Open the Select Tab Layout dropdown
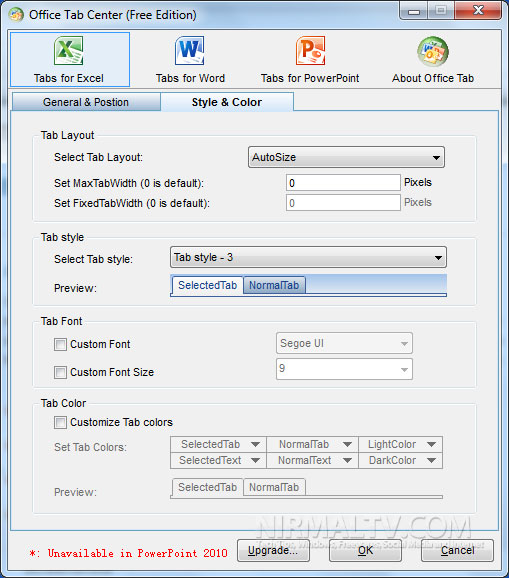The height and width of the screenshot is (578, 509). (x=346, y=157)
